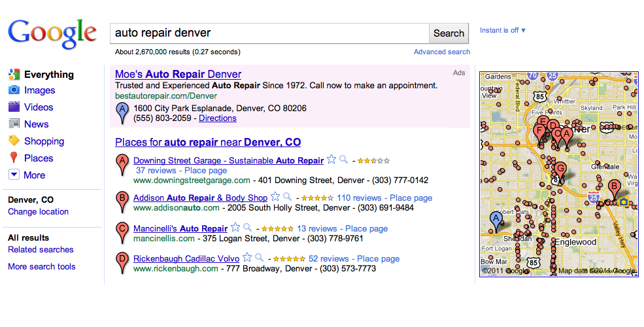
Task: Click red marker B beside Addison Auto Repair
Action: point(122,201)
